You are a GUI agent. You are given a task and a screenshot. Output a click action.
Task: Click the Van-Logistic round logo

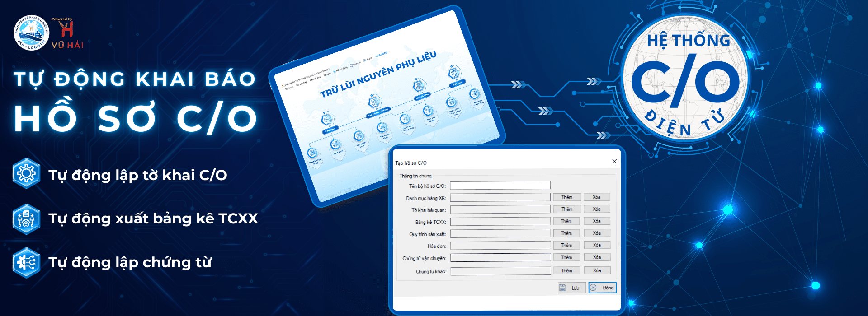pyautogui.click(x=31, y=33)
